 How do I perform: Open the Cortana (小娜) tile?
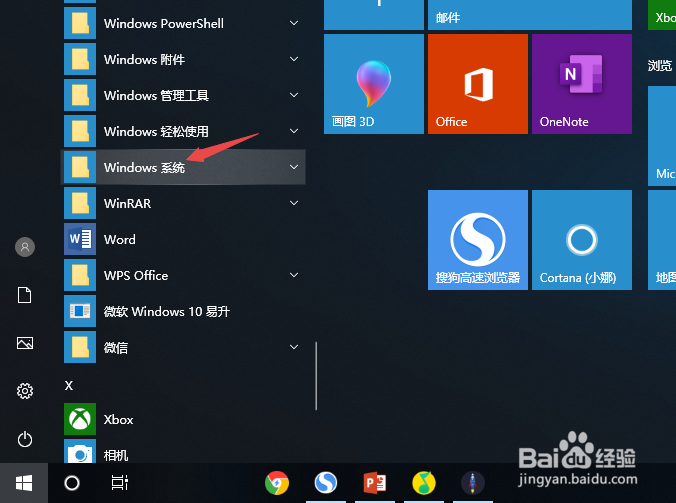(x=582, y=240)
